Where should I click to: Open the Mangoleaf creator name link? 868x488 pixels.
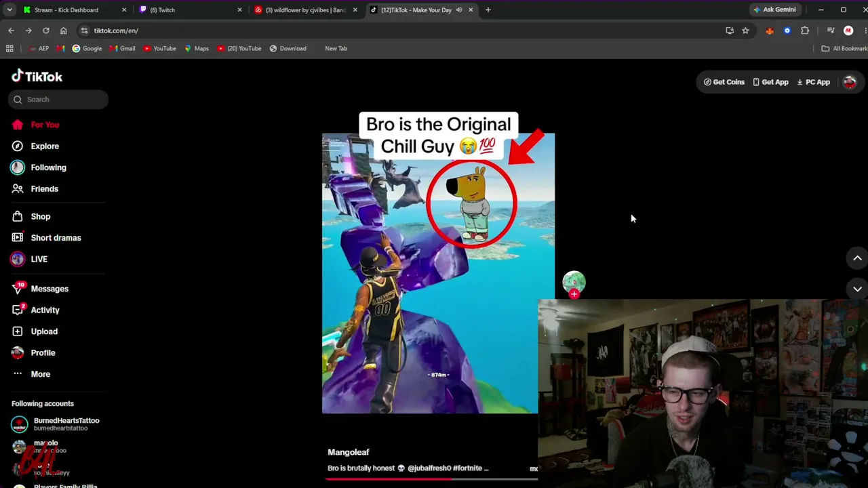point(349,452)
